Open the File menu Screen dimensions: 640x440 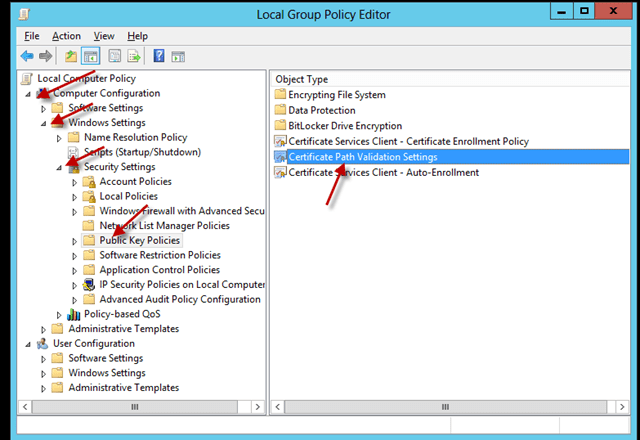[x=32, y=36]
